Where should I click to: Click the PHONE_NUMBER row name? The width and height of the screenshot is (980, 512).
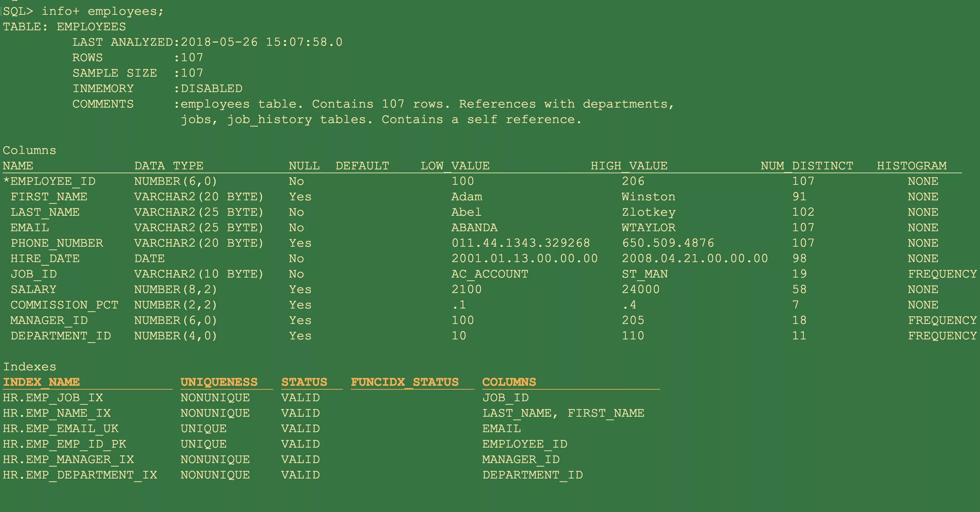click(x=57, y=243)
